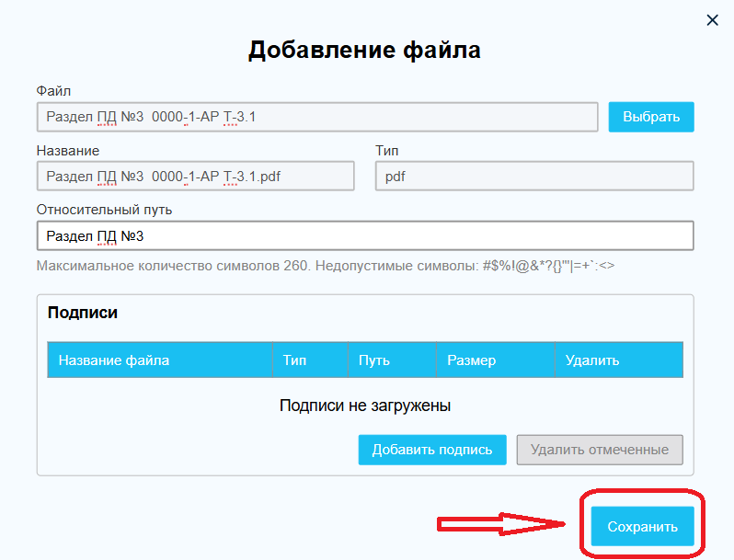Save the file with the Сохранить button
Viewport: 734px width, 560px height.
coord(642,527)
